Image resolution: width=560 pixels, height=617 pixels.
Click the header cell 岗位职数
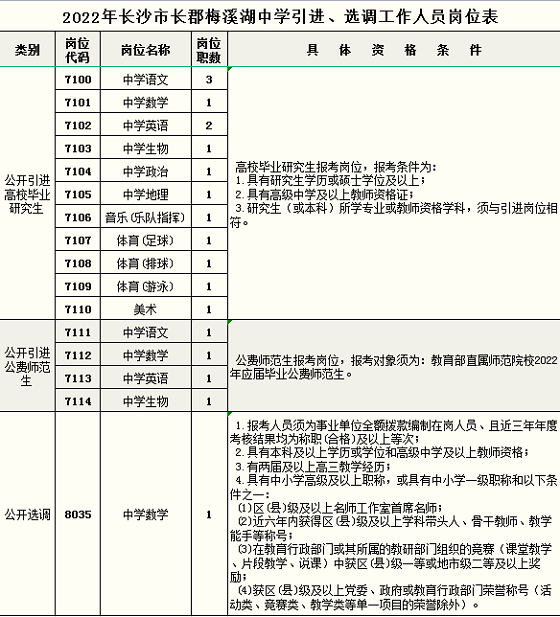[209, 50]
